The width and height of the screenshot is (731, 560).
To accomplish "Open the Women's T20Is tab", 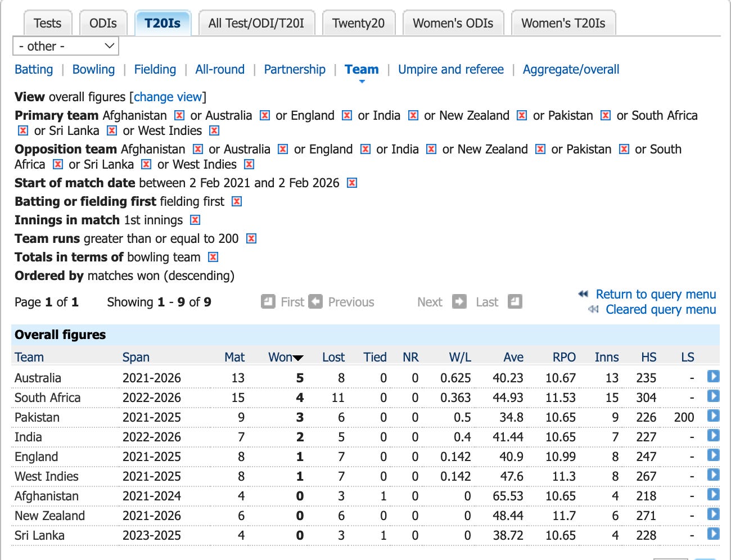I will 563,23.
